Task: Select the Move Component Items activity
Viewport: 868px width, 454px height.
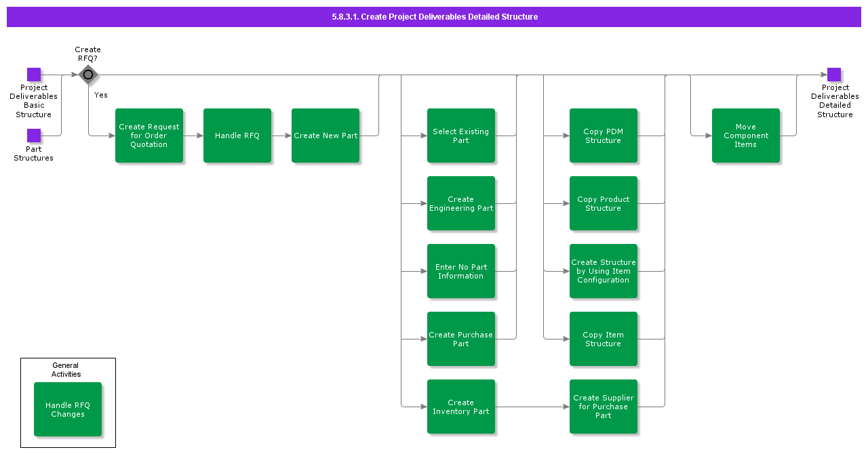Action: (746, 136)
